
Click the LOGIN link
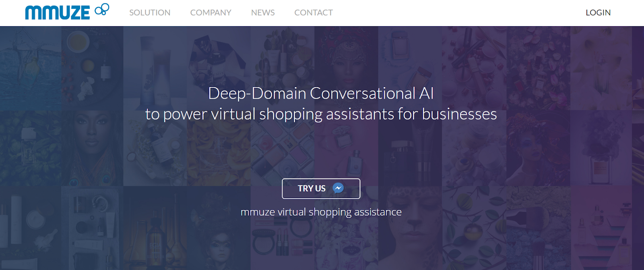click(x=598, y=12)
